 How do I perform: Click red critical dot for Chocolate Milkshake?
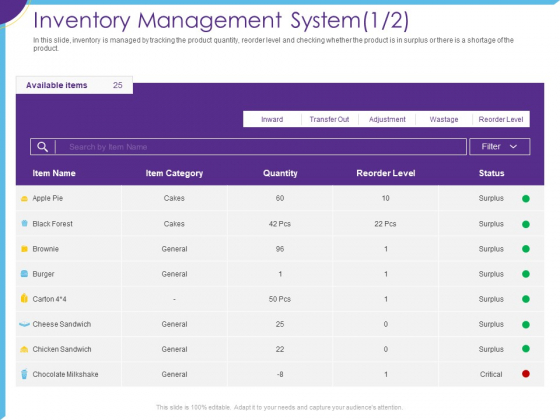526,374
